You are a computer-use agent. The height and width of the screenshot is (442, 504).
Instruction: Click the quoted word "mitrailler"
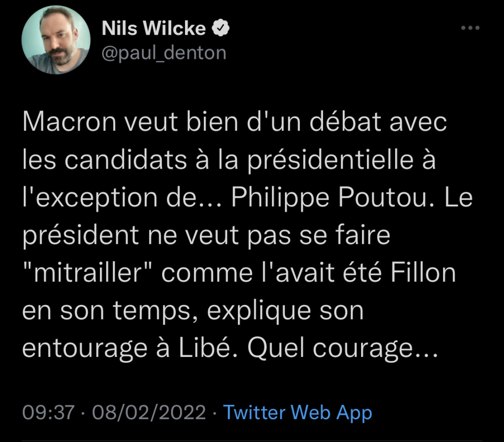(88, 273)
